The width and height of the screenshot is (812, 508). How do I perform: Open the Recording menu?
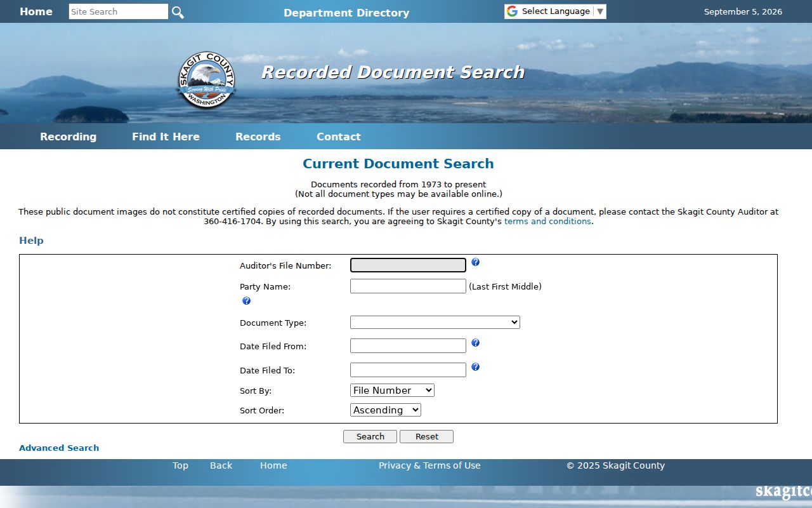click(69, 137)
